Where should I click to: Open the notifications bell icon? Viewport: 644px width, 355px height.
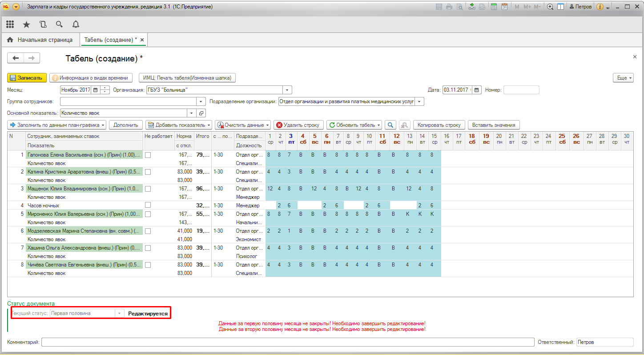pos(76,24)
